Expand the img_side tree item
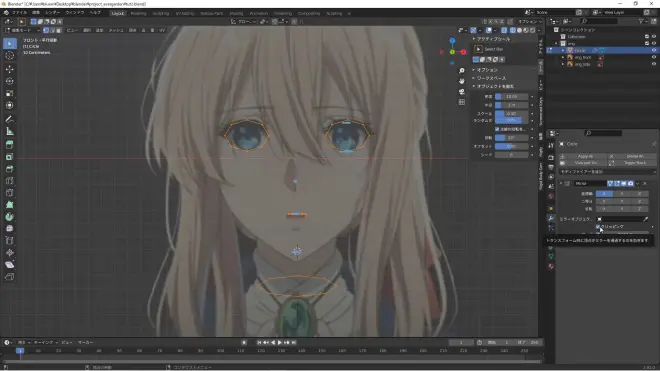 coord(563,64)
